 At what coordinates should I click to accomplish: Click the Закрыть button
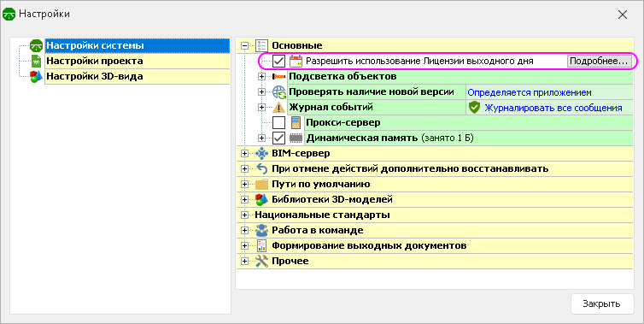click(x=601, y=303)
